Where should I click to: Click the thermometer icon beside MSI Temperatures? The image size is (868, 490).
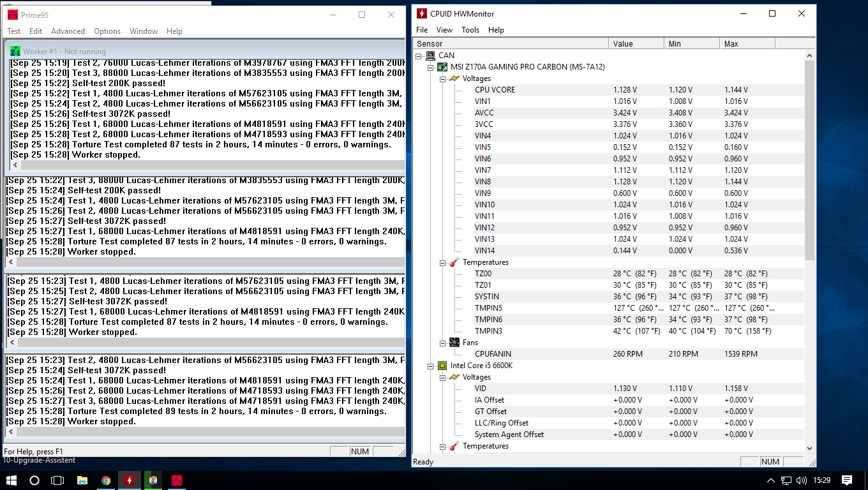[454, 262]
